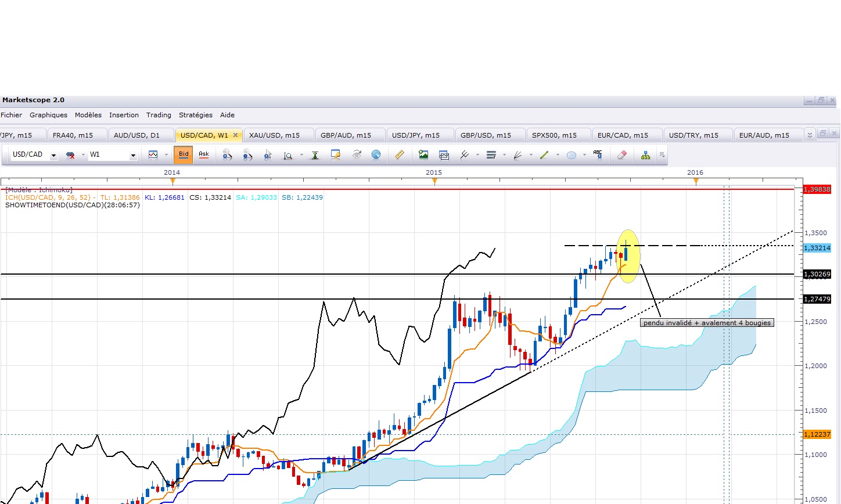841x504 pixels.
Task: Toggle the vertical autoscale tool
Action: coord(315,155)
